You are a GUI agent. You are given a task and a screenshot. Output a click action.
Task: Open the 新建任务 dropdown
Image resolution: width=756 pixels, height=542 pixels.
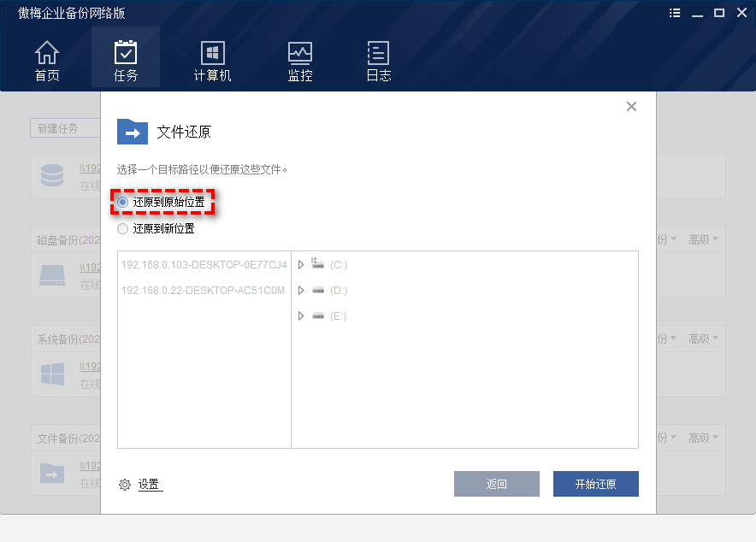[x=65, y=128]
